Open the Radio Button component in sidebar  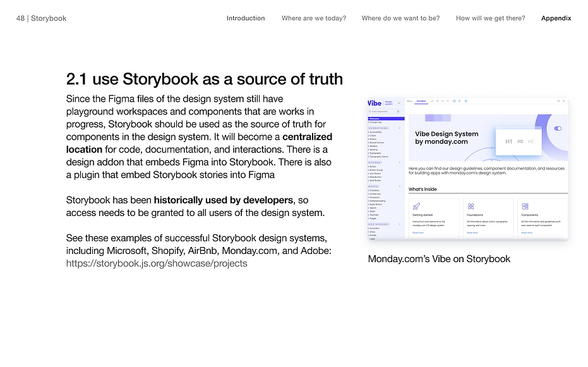[x=376, y=204]
